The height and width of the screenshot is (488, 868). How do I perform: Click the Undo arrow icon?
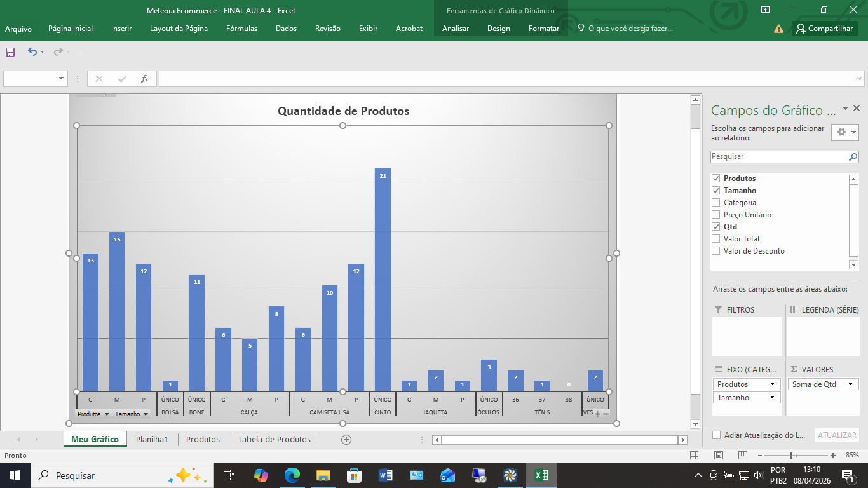click(32, 52)
